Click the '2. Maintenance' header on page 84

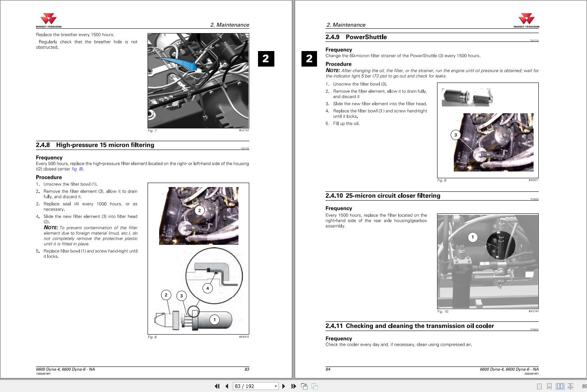(x=346, y=25)
